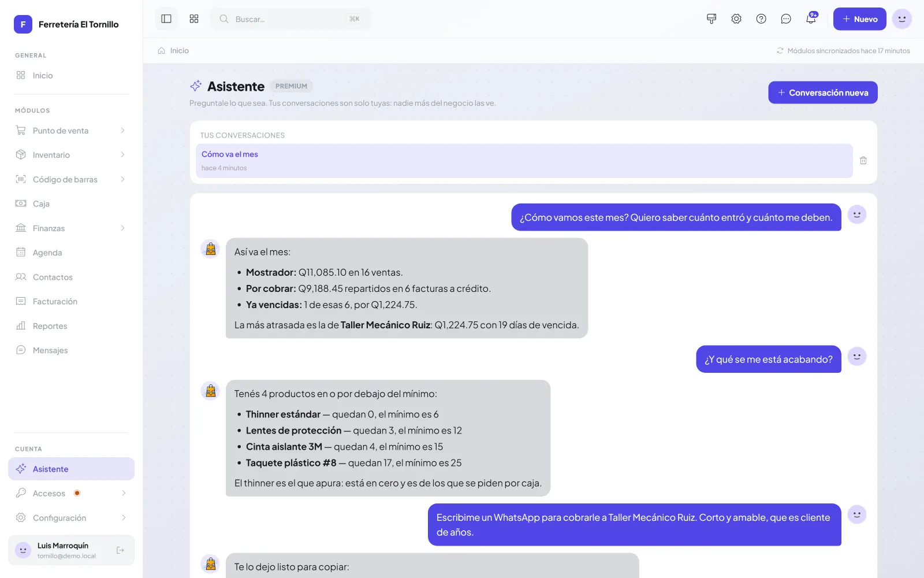924x578 pixels.
Task: Expand the Configuración chevron
Action: (124, 518)
